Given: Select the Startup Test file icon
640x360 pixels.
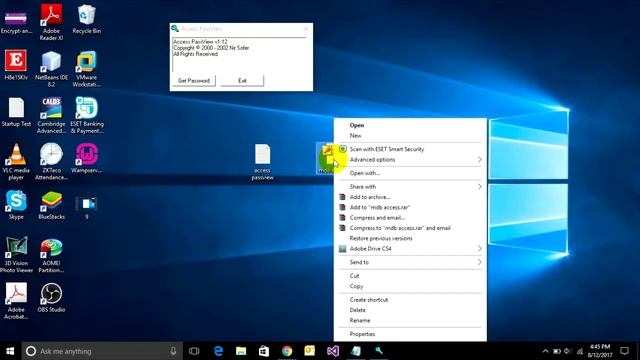Looking at the screenshot, I should coord(16,112).
